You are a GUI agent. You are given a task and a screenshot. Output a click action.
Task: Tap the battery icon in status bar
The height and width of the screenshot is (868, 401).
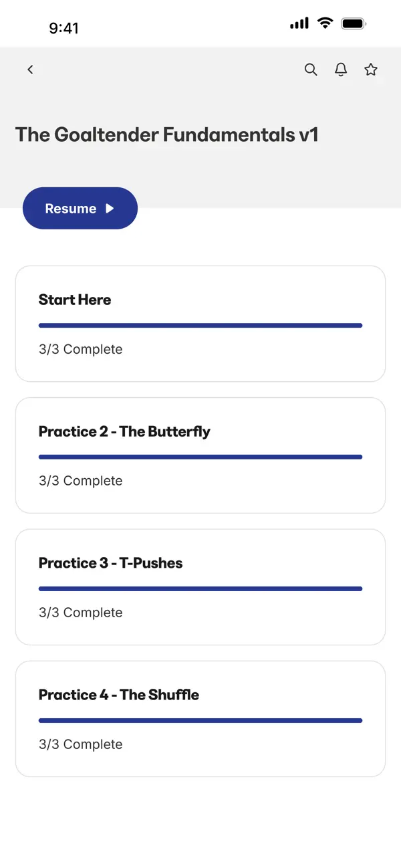pyautogui.click(x=354, y=23)
